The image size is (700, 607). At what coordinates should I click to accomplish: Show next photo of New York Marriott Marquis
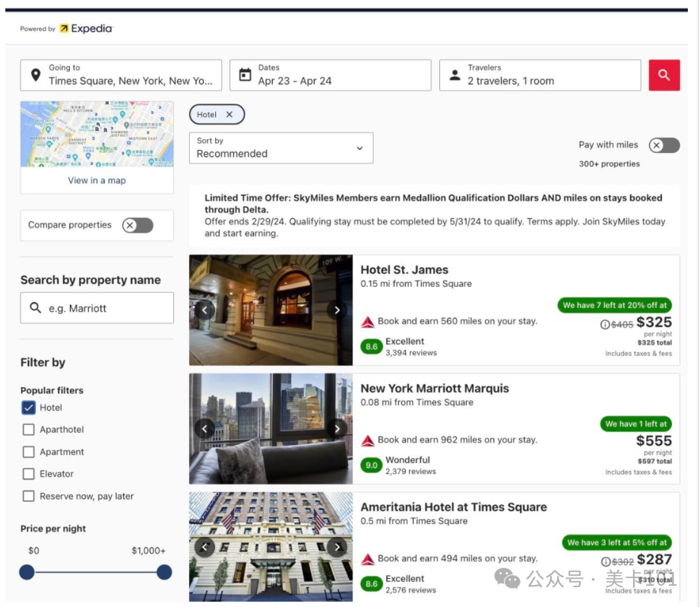[x=337, y=428]
